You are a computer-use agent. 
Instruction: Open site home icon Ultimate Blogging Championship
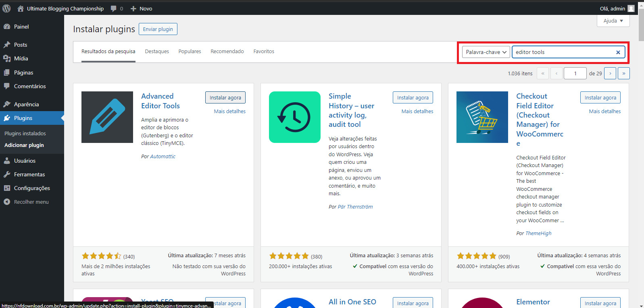21,8
